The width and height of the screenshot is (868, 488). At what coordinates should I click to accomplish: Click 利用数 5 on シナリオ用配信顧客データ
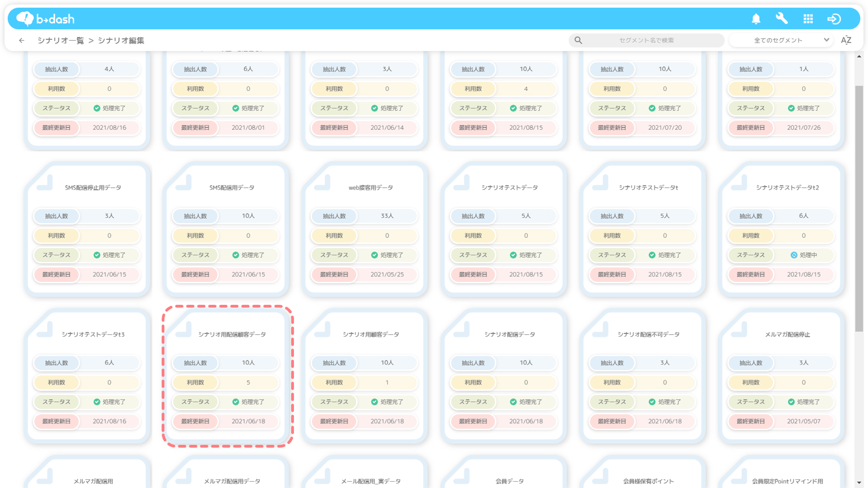225,382
